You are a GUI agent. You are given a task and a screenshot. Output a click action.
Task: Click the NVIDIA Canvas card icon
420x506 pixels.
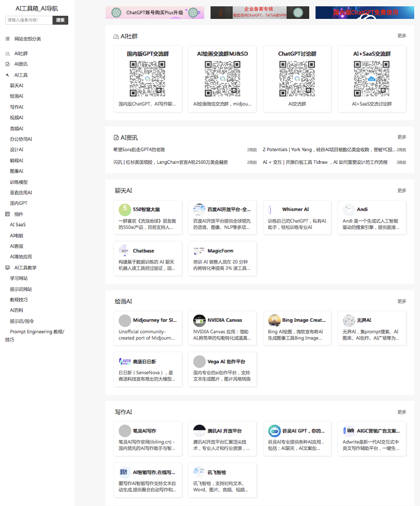199,320
